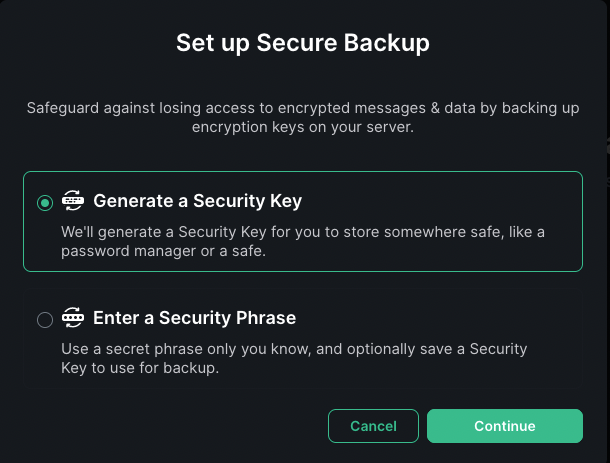Click the "Enter a Security Phrase" heading text

tap(195, 318)
